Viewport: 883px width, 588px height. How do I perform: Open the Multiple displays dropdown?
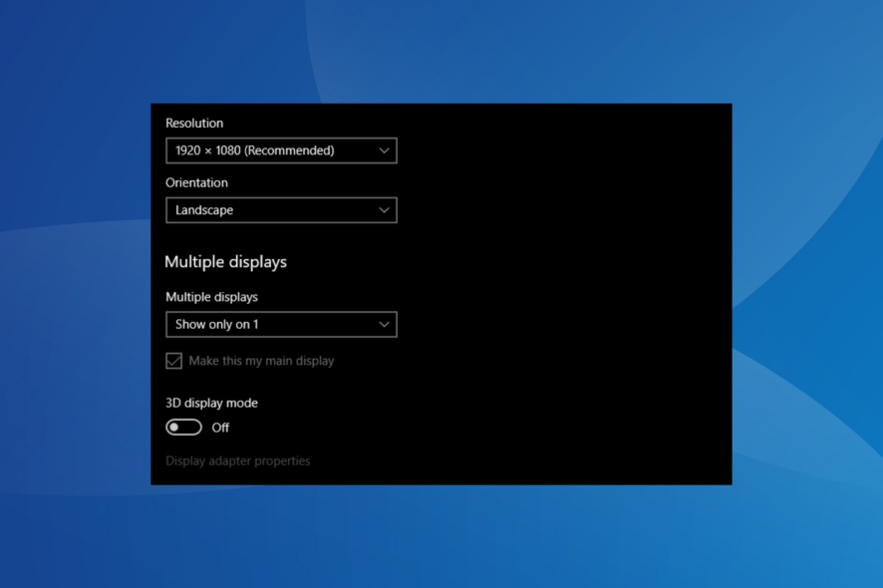[x=280, y=324]
